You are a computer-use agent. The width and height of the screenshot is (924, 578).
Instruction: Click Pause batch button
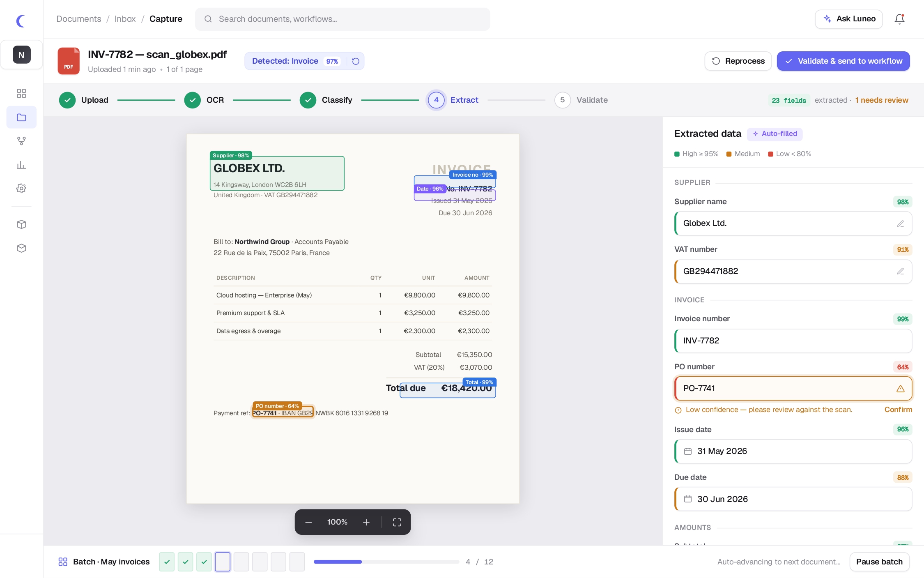click(879, 562)
